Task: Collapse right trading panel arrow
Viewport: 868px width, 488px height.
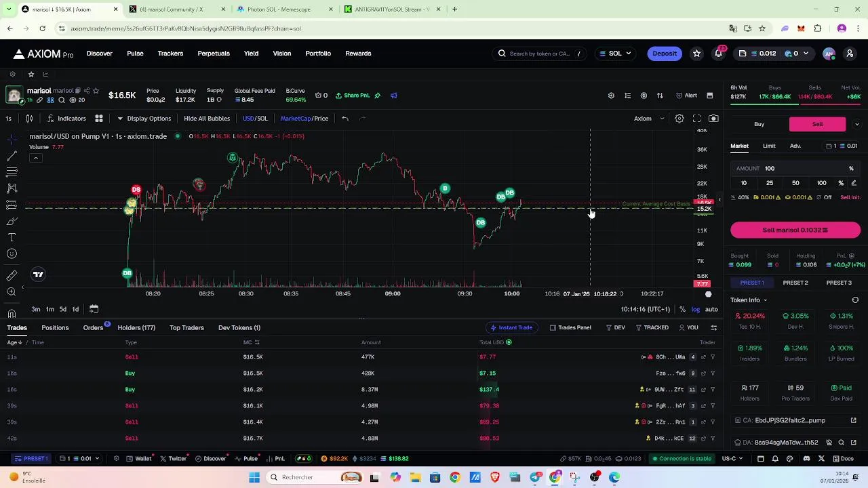Action: [719, 200]
